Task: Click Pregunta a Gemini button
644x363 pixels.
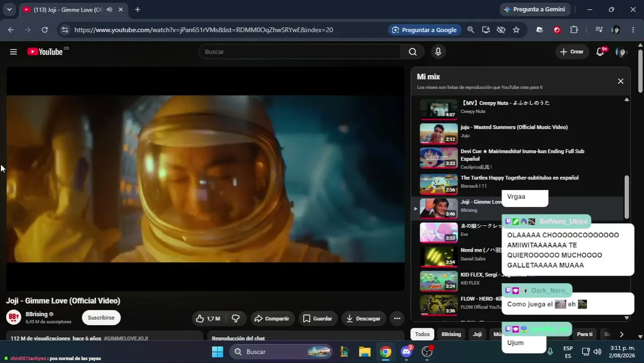Action: click(535, 10)
